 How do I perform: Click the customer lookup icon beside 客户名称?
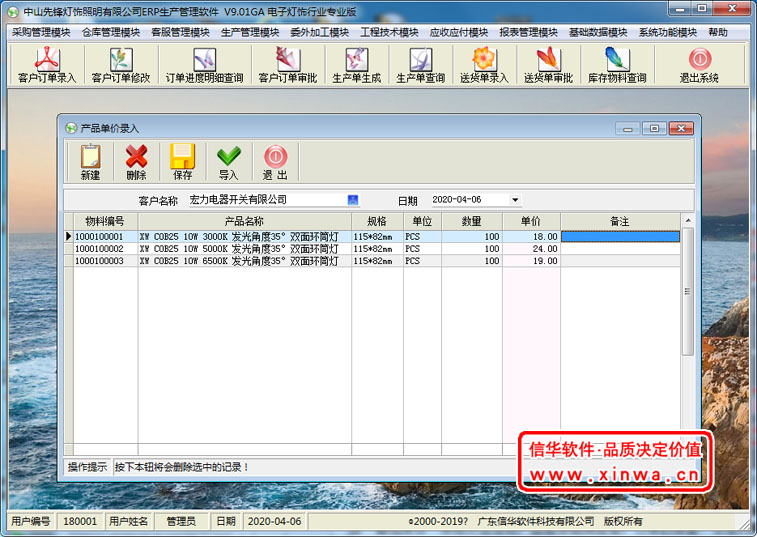pyautogui.click(x=353, y=200)
